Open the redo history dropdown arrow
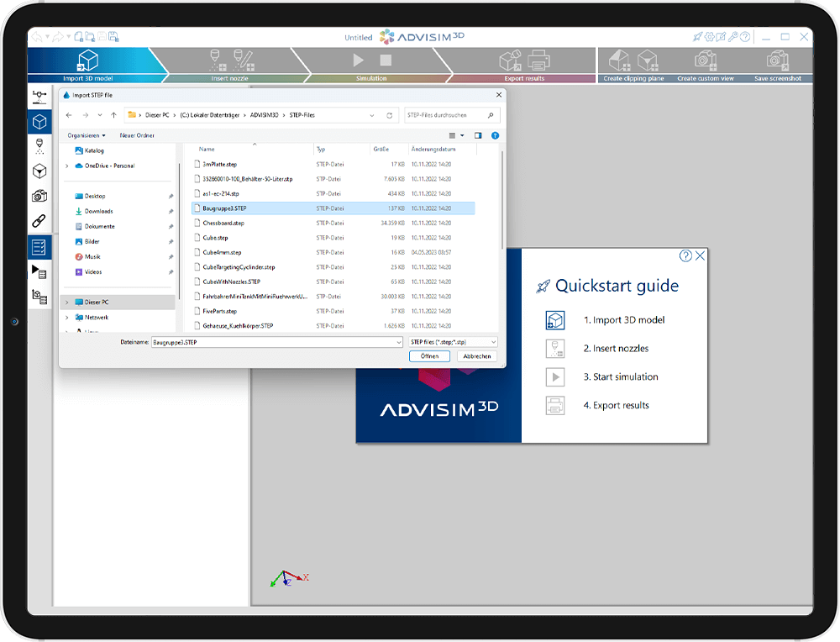Screen dimensions: 840x642 pos(69,36)
